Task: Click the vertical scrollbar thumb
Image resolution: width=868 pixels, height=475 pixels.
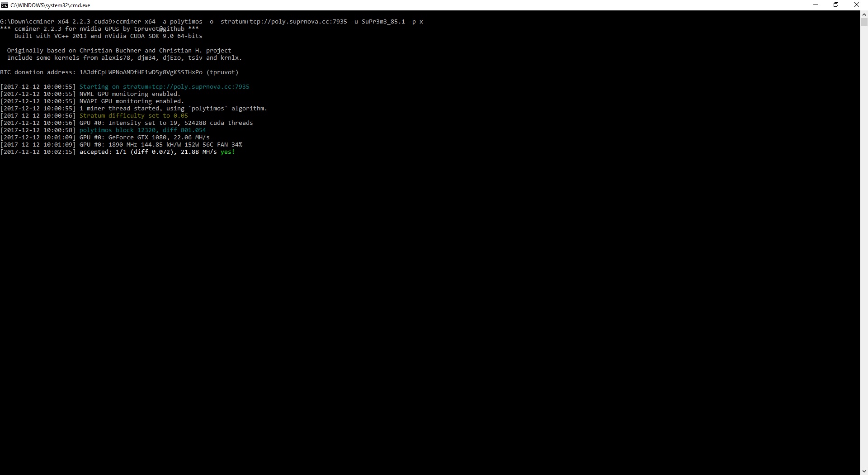Action: click(x=864, y=22)
